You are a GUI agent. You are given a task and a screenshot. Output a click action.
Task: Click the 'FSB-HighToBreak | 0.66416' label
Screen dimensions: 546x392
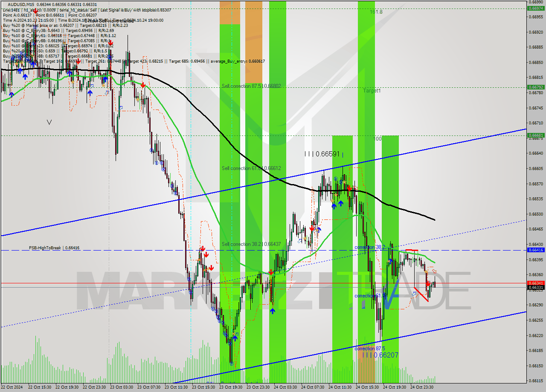[x=54, y=248]
